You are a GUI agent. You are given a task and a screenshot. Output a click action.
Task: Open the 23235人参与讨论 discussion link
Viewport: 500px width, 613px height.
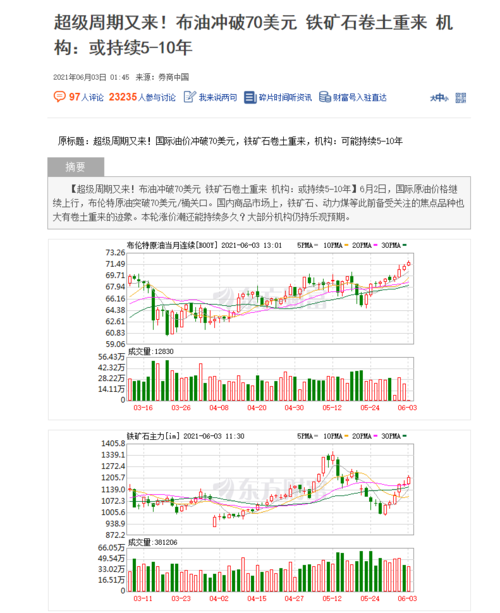coord(142,97)
